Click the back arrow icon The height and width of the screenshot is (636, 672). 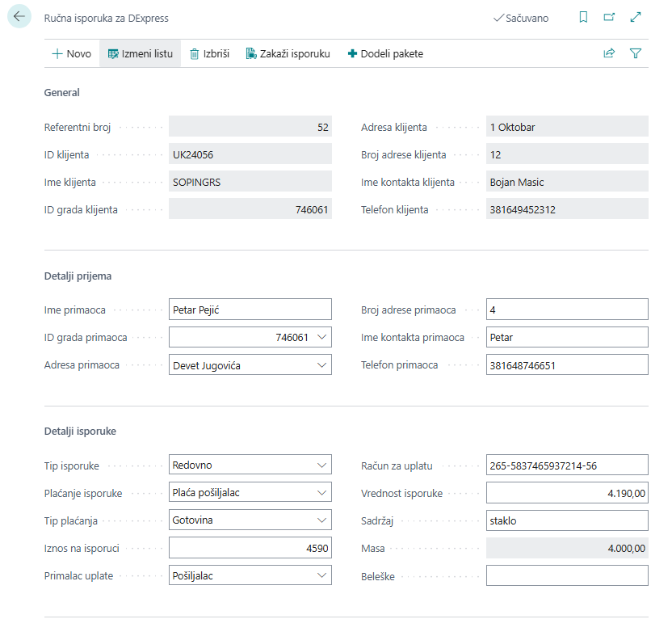pos(19,17)
